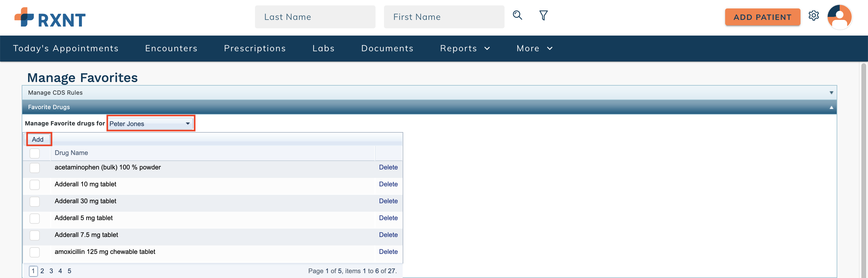Collapse the Favorite Drugs section
The image size is (868, 278).
click(429, 107)
